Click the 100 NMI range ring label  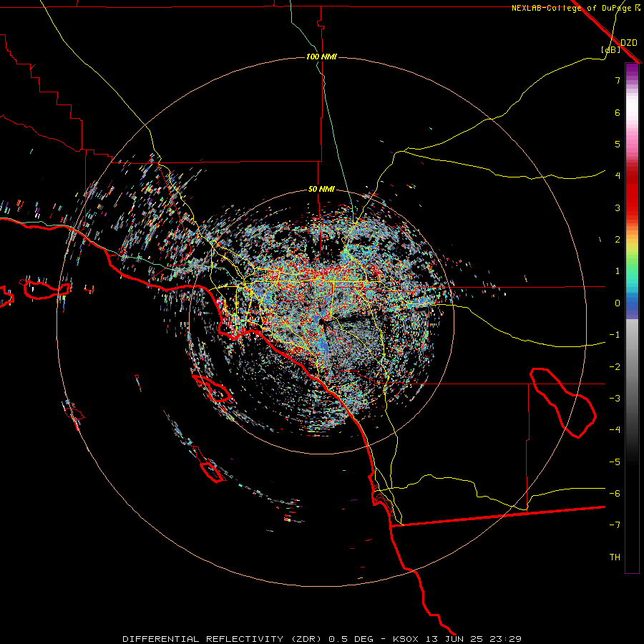pos(321,57)
